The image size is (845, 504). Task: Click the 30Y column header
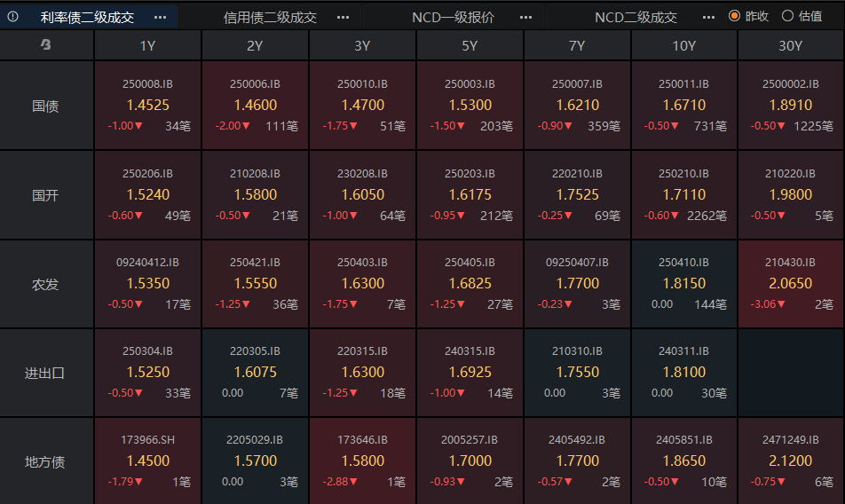[790, 45]
